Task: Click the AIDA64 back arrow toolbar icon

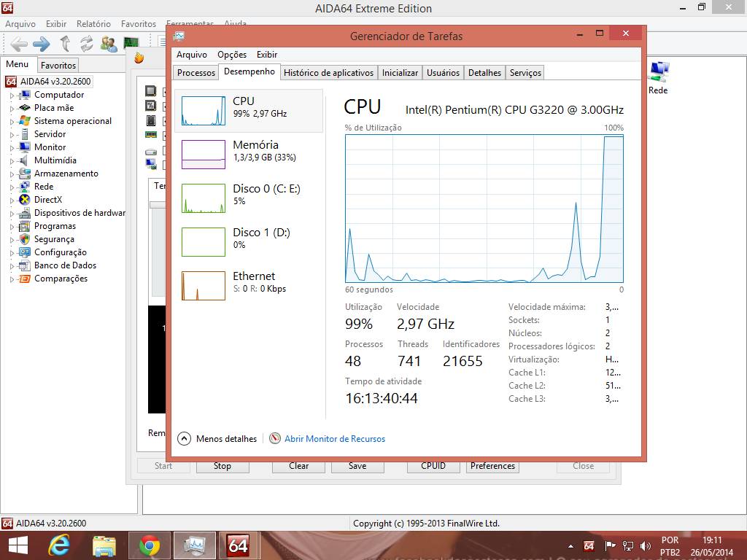Action: tap(19, 44)
